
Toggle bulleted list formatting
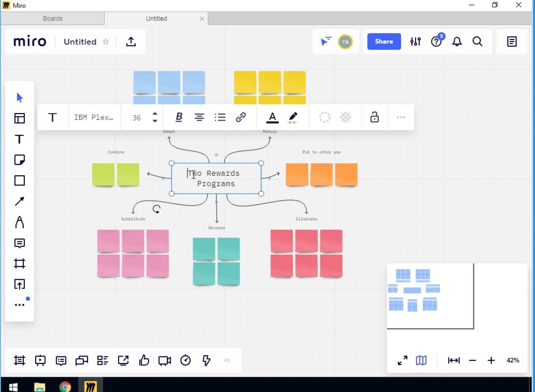click(220, 117)
